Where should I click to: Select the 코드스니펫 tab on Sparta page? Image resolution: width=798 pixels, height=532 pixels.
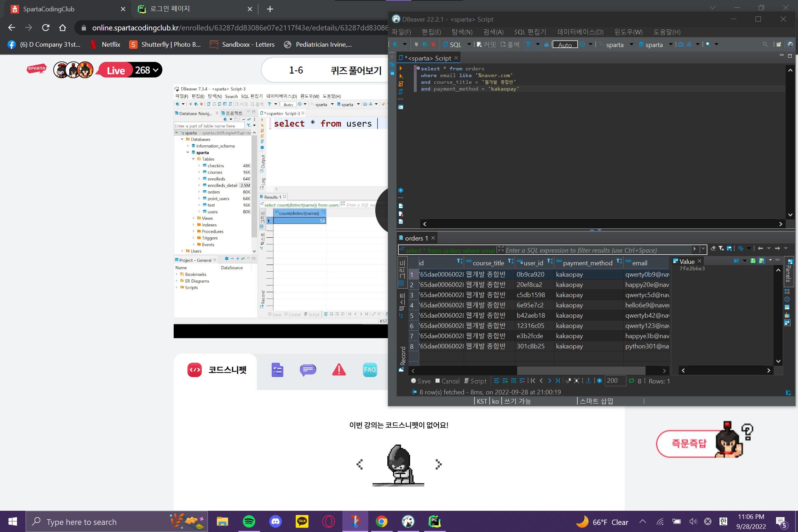tap(216, 370)
